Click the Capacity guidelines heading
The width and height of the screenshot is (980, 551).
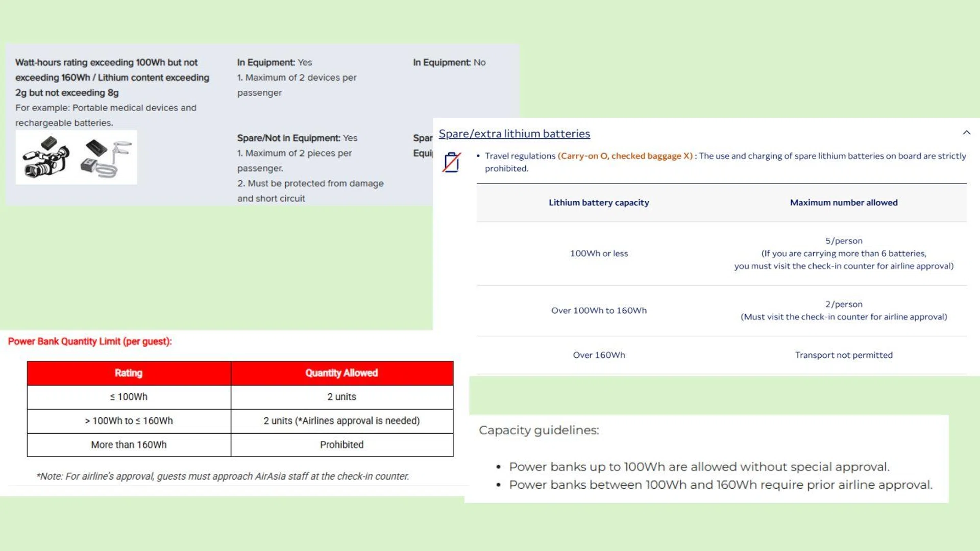538,430
